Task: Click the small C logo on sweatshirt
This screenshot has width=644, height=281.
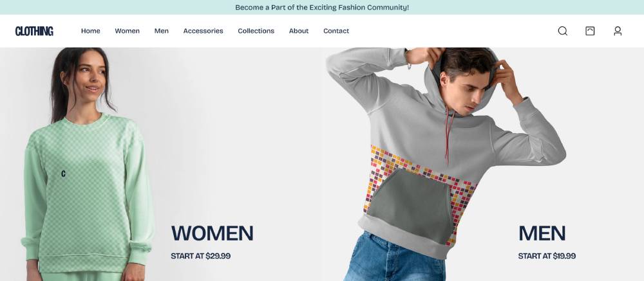Action: [63, 174]
